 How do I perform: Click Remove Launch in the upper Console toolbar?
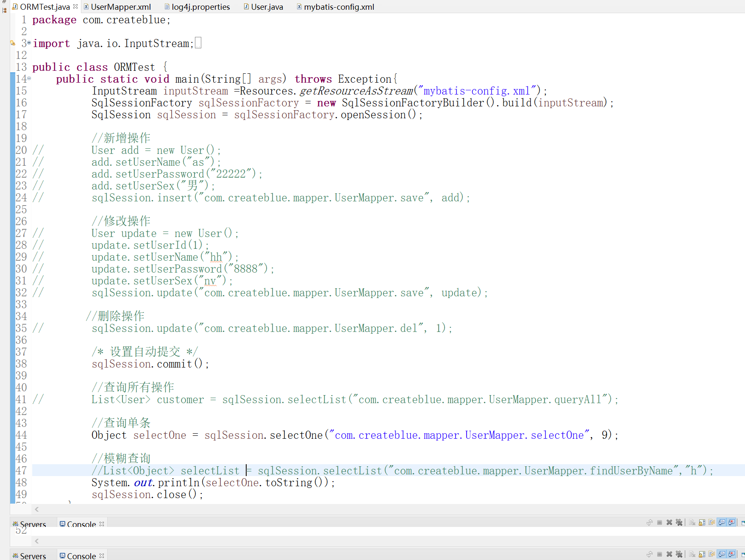tap(669, 522)
